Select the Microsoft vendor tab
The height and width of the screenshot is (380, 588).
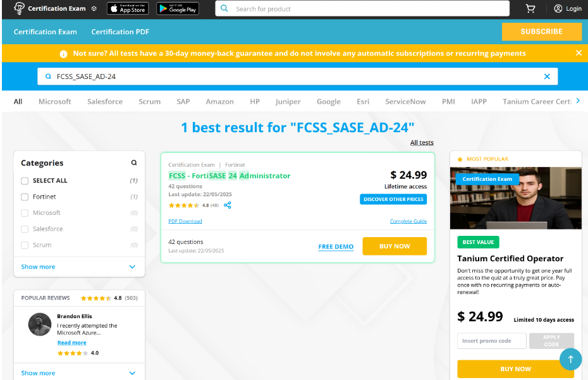tap(55, 102)
